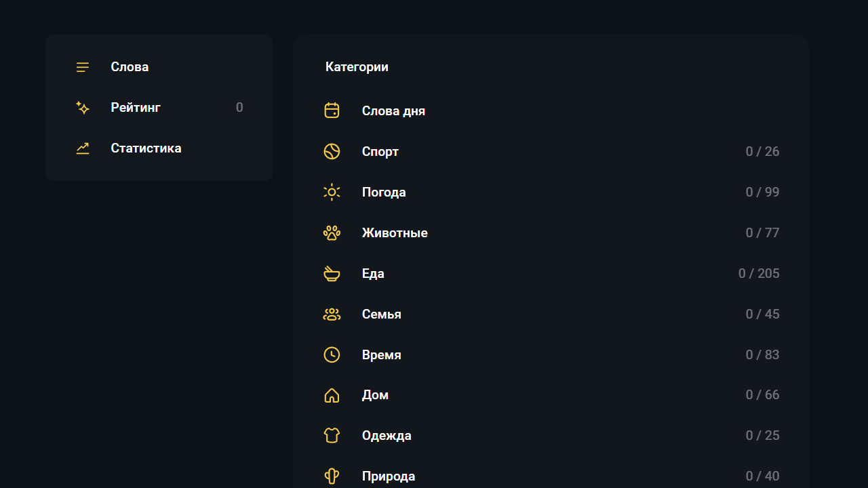Image resolution: width=868 pixels, height=488 pixels.
Task: Click the list icon next to Слова
Action: click(x=82, y=66)
